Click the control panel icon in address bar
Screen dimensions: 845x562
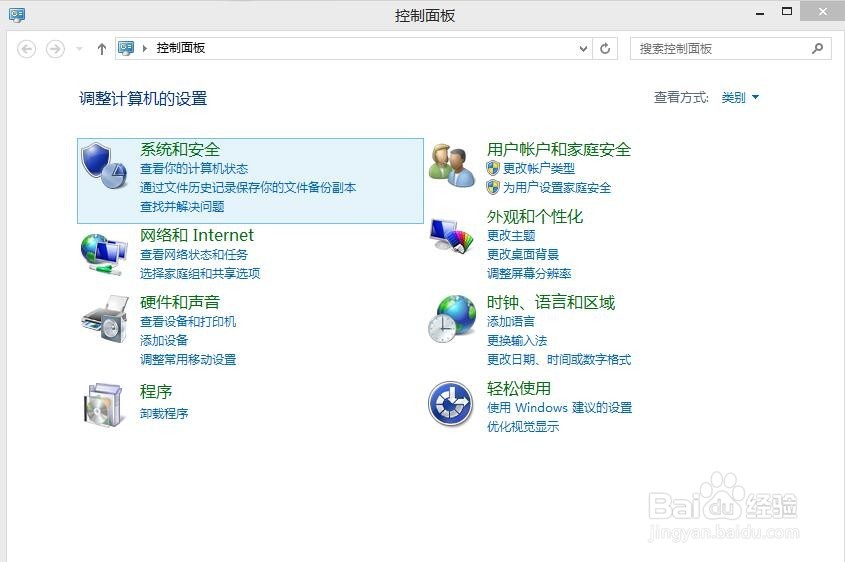click(126, 48)
